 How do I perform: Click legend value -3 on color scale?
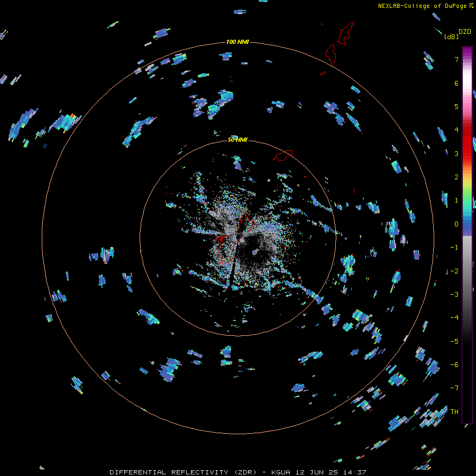click(454, 295)
